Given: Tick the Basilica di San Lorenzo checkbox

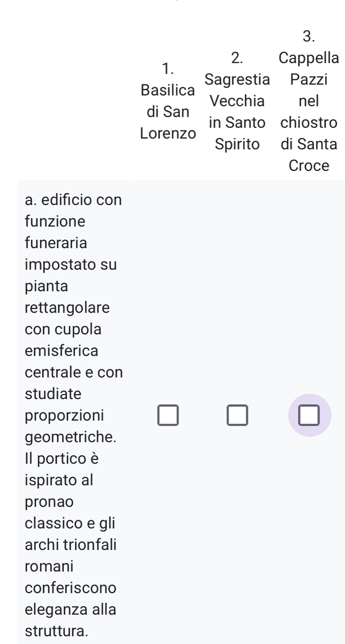Looking at the screenshot, I should (x=168, y=415).
